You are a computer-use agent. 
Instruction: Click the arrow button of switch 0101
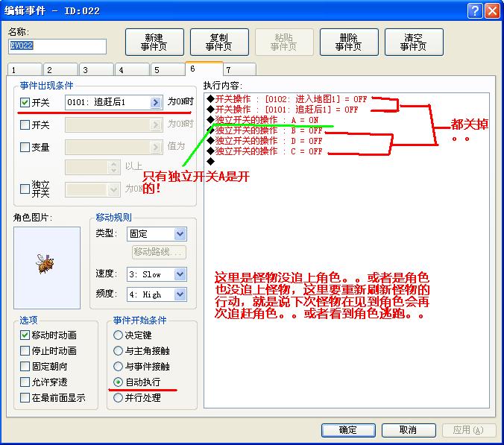point(156,103)
